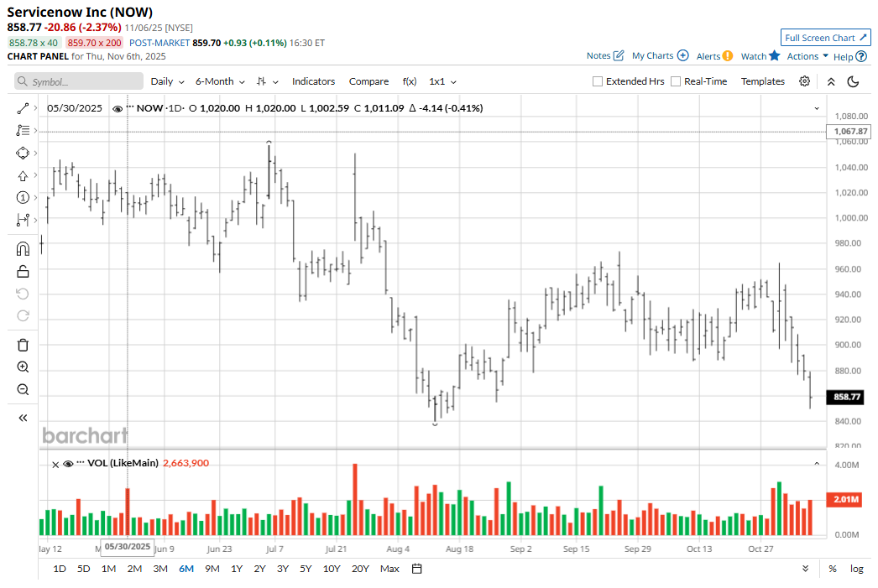The height and width of the screenshot is (588, 878).
Task: Zoom out of the chart
Action: (23, 389)
